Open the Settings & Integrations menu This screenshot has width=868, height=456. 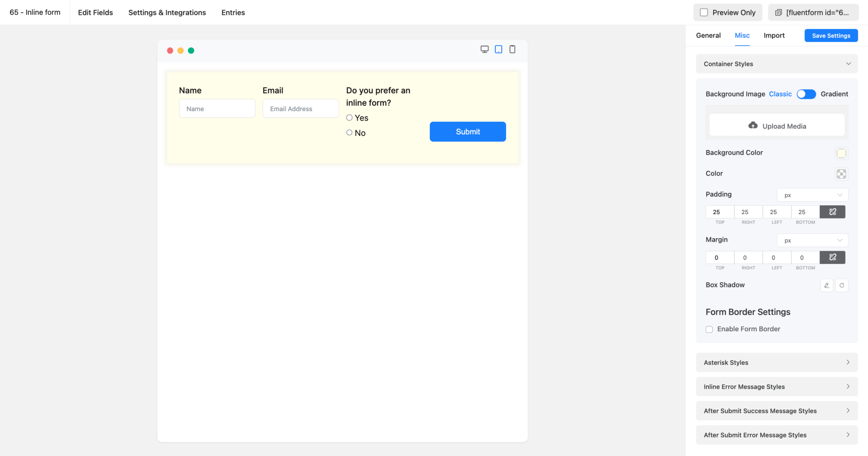[x=167, y=12]
